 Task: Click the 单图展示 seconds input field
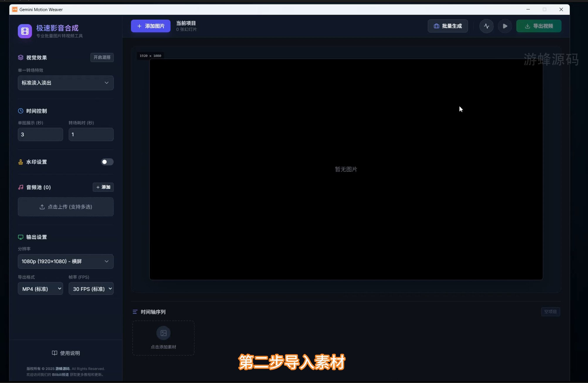(40, 134)
